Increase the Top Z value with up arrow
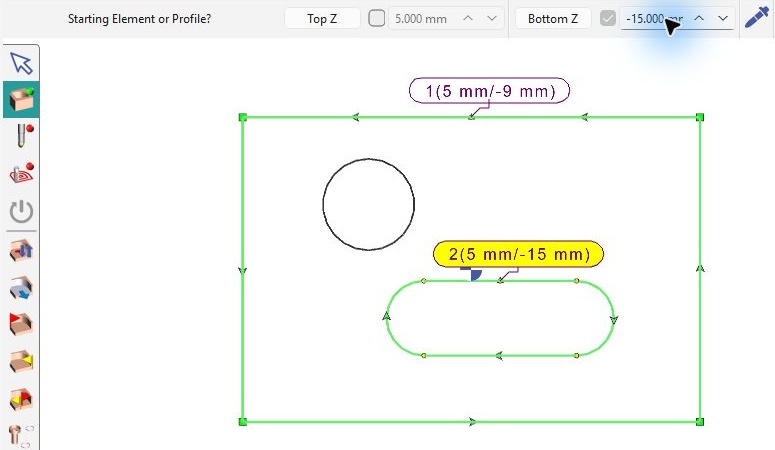Image resolution: width=775 pixels, height=450 pixels. pos(468,18)
